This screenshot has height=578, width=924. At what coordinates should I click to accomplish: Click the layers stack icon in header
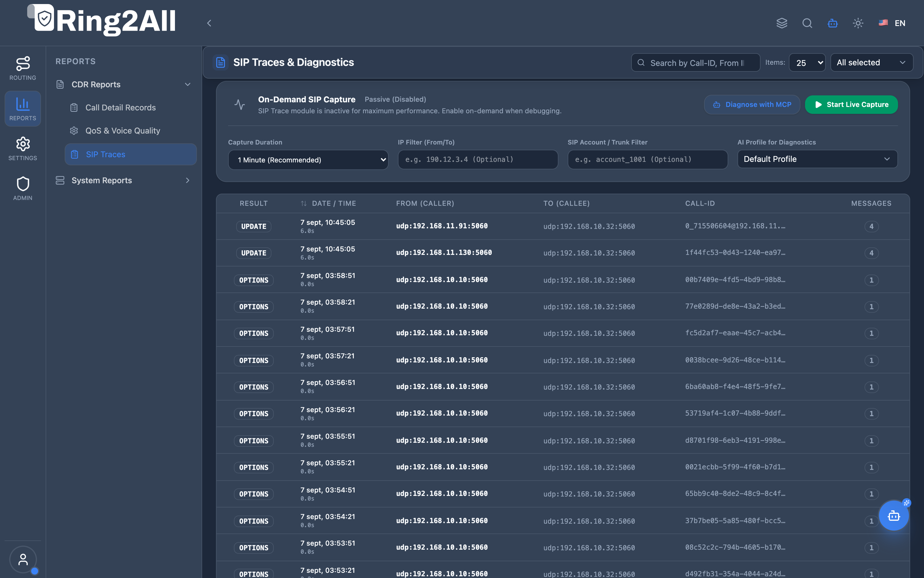click(782, 23)
